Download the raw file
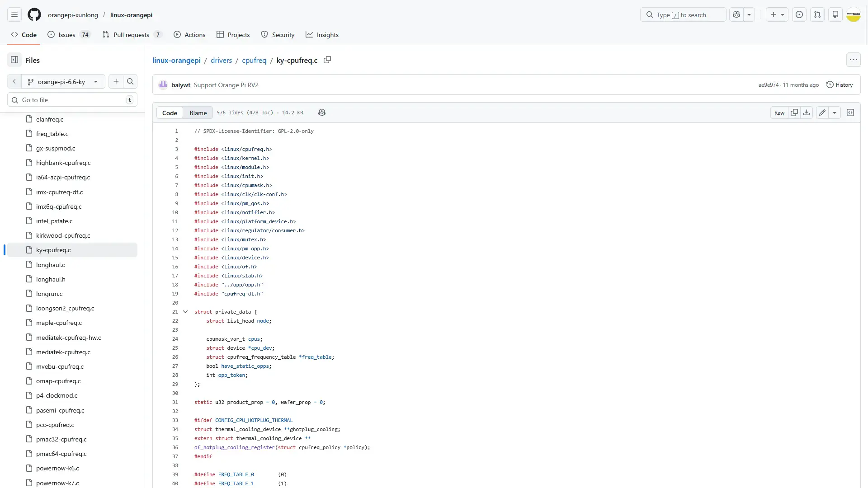Screen dimensions: 868x488 [x=807, y=113]
